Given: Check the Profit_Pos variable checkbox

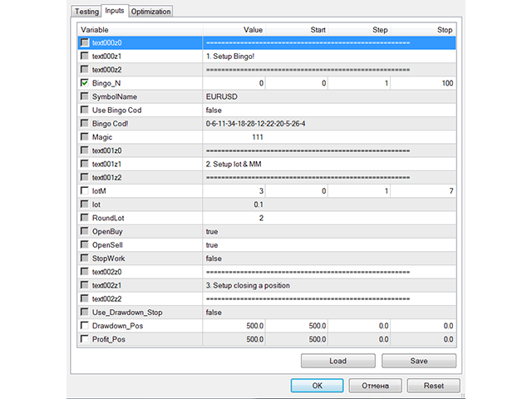Looking at the screenshot, I should pyautogui.click(x=84, y=339).
